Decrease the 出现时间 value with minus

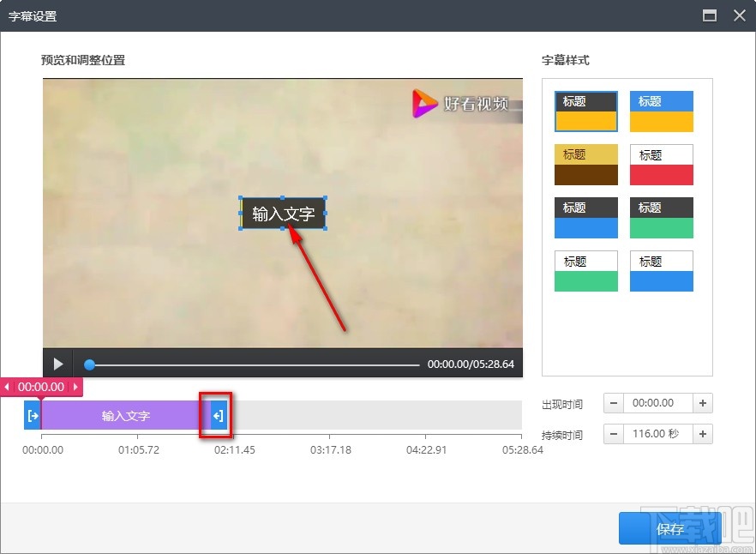coord(614,403)
